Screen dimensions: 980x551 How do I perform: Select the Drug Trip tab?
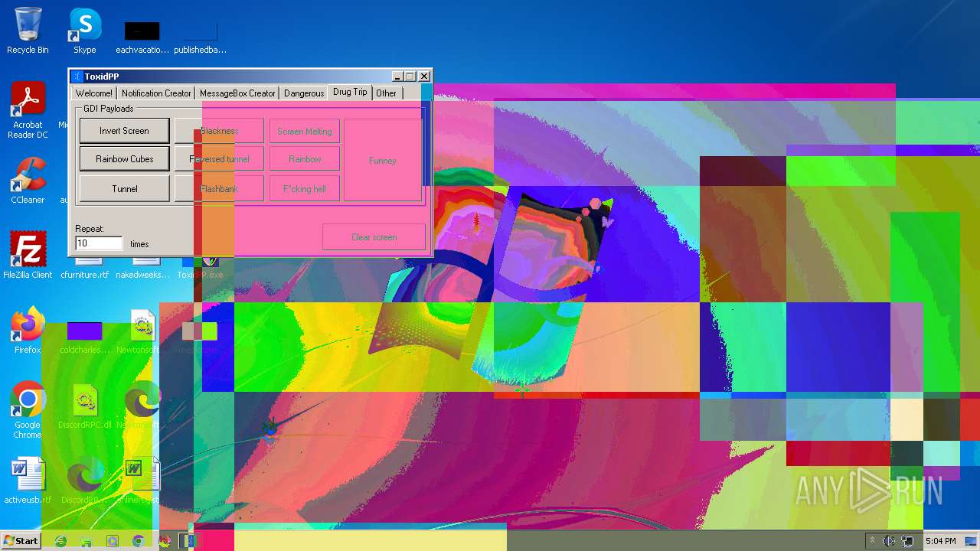350,92
